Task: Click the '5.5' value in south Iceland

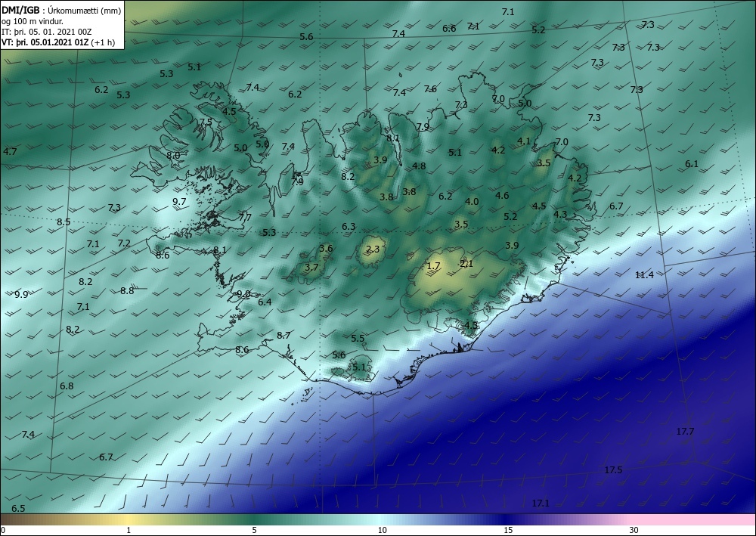Action: 358,339
